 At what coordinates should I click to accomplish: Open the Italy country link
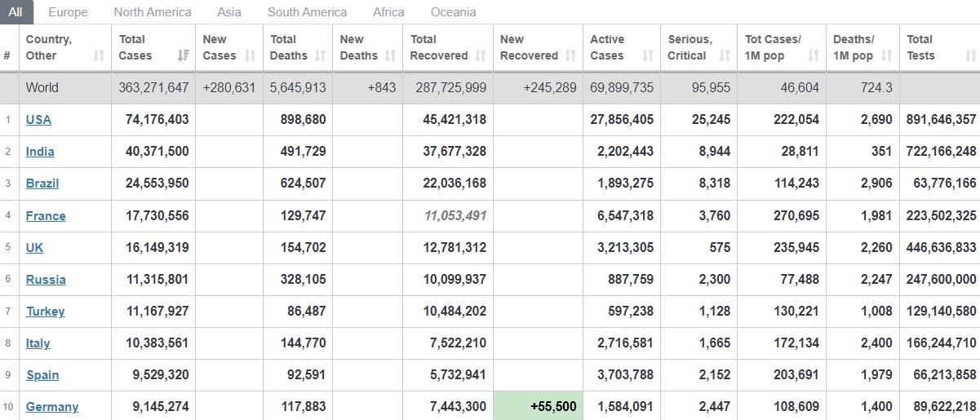pyautogui.click(x=38, y=343)
